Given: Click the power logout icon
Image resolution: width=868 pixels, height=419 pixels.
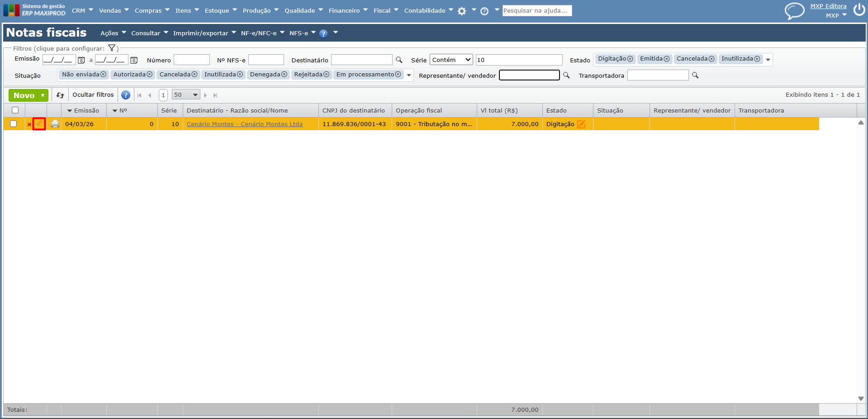Looking at the screenshot, I should coord(859,9).
